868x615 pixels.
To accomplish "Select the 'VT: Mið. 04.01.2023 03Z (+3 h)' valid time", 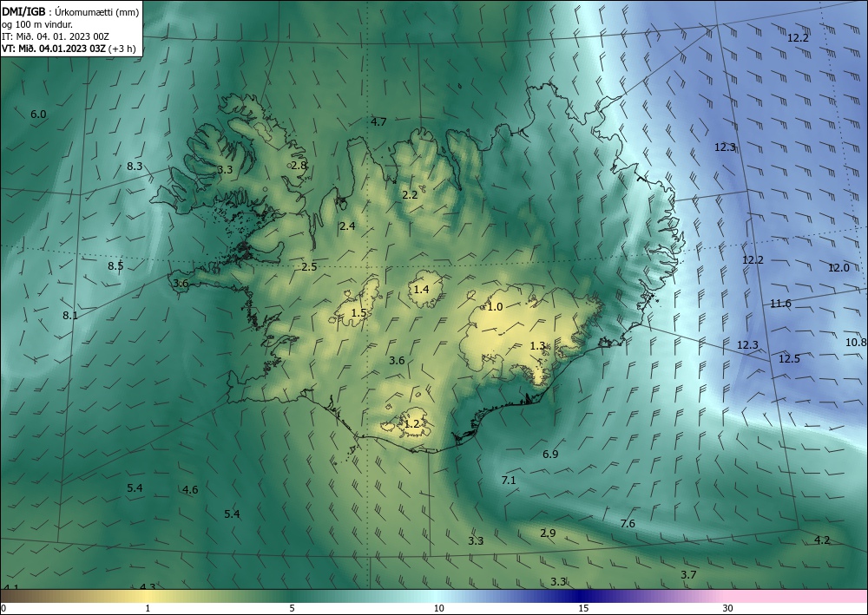I will click(x=69, y=48).
